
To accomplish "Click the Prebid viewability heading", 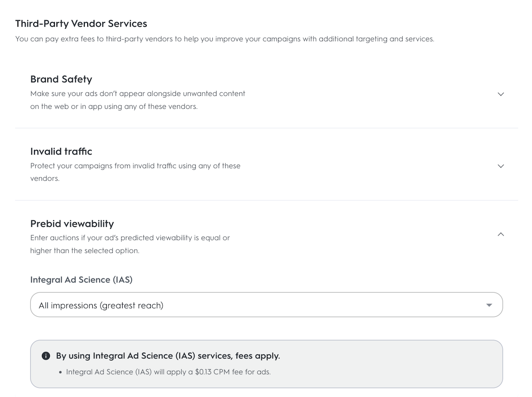I will coord(72,224).
